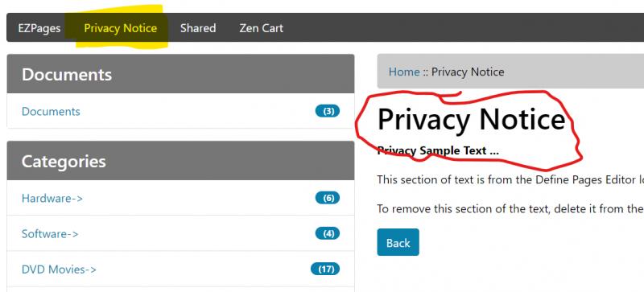Click the Hardware count badge (6)
Viewport: 644px width, 292px height.
(328, 199)
